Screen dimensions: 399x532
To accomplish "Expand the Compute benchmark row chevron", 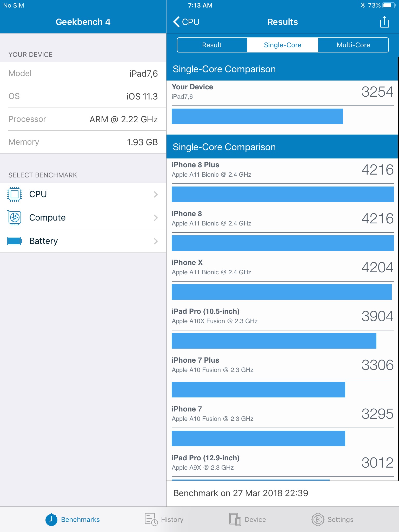I will (156, 218).
